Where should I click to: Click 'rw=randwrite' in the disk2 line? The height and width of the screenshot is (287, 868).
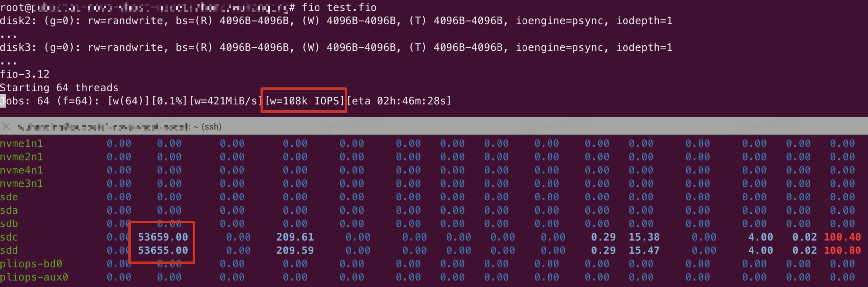(126, 21)
